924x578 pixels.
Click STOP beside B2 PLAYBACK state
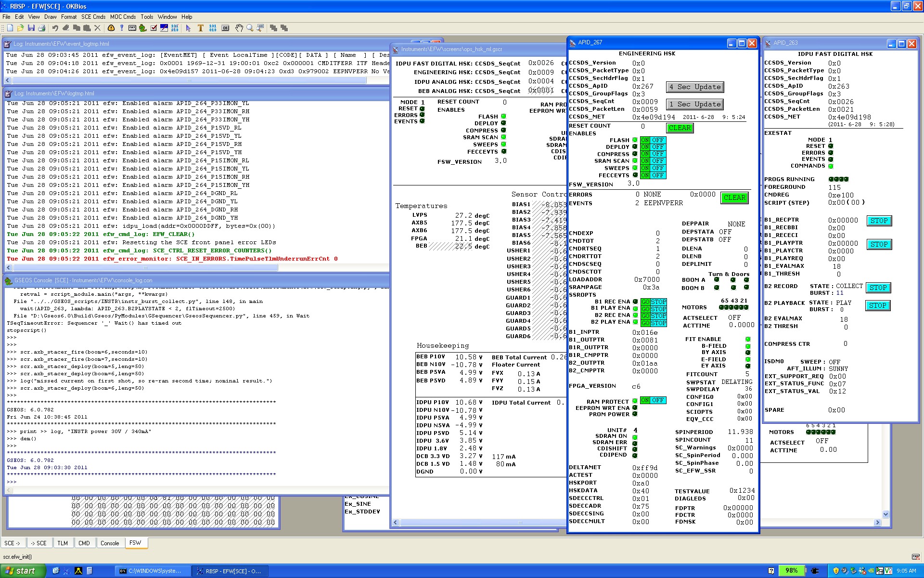tap(877, 306)
